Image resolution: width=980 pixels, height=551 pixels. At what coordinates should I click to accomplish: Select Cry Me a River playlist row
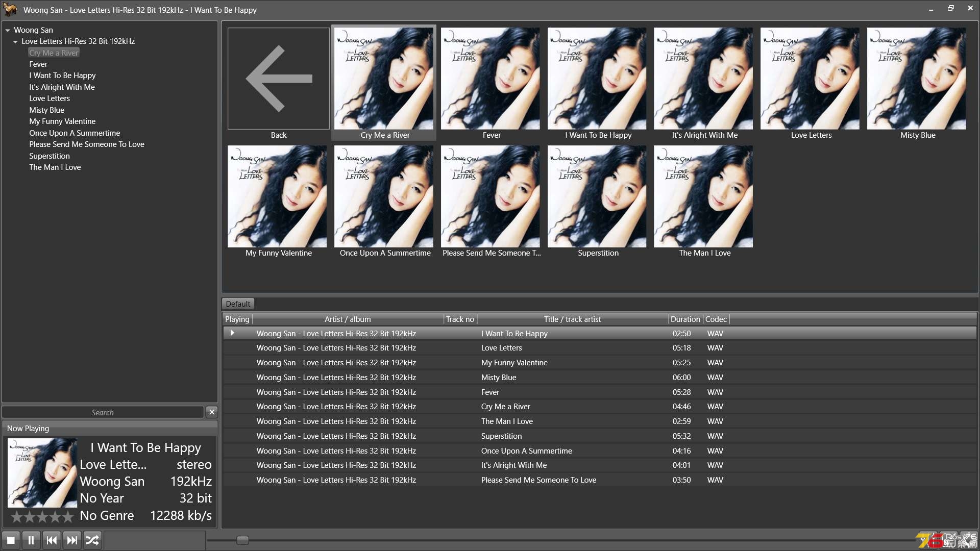coord(599,407)
